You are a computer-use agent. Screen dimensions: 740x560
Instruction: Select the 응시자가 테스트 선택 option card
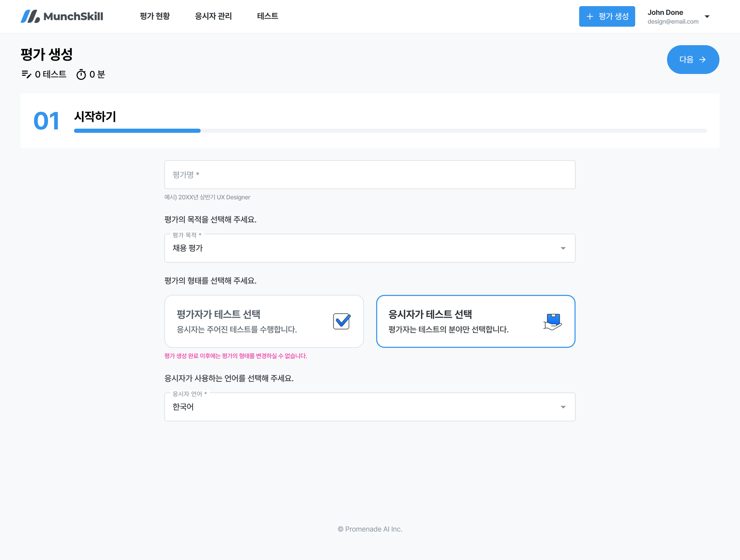pos(475,321)
